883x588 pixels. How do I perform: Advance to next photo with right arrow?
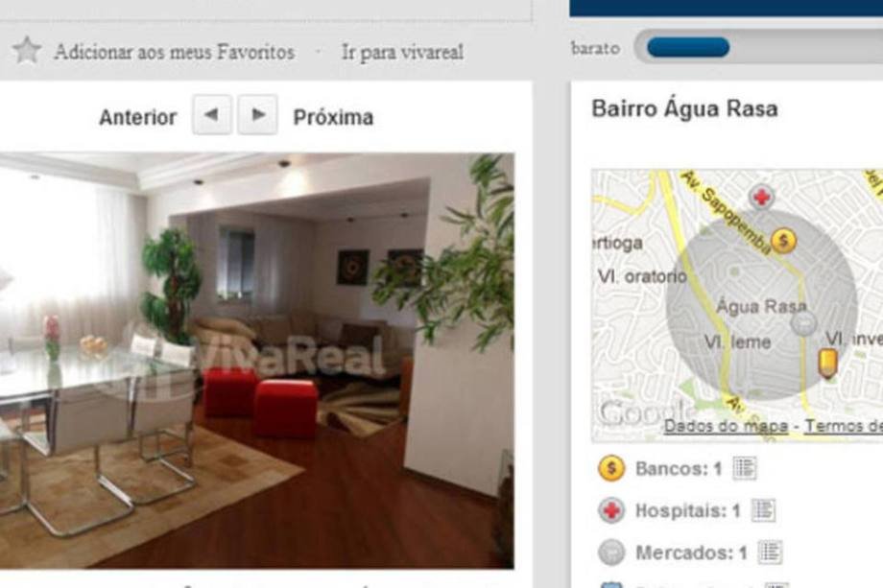[257, 115]
